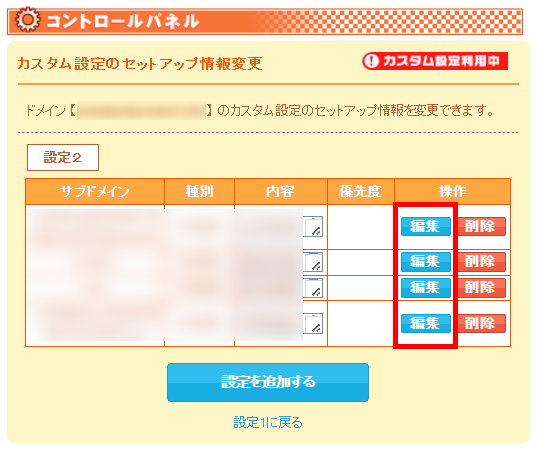Click the カスタム設定利用中 status badge
This screenshot has width=538, height=450.
(435, 61)
